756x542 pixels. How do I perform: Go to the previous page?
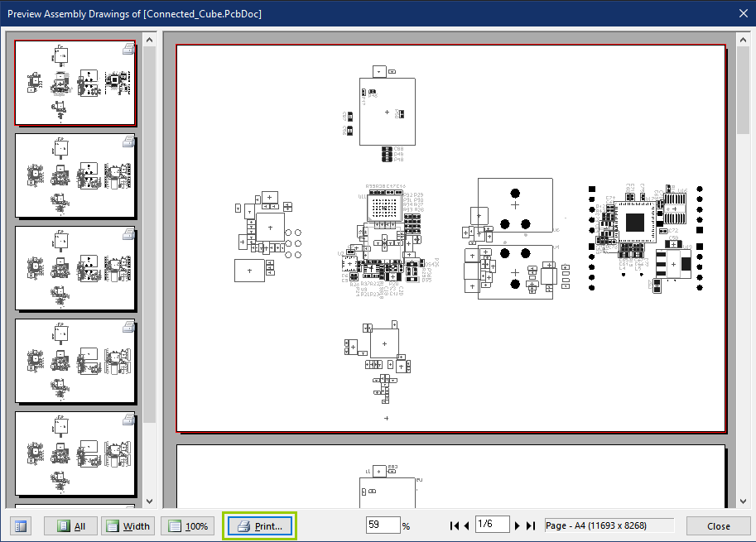[467, 525]
